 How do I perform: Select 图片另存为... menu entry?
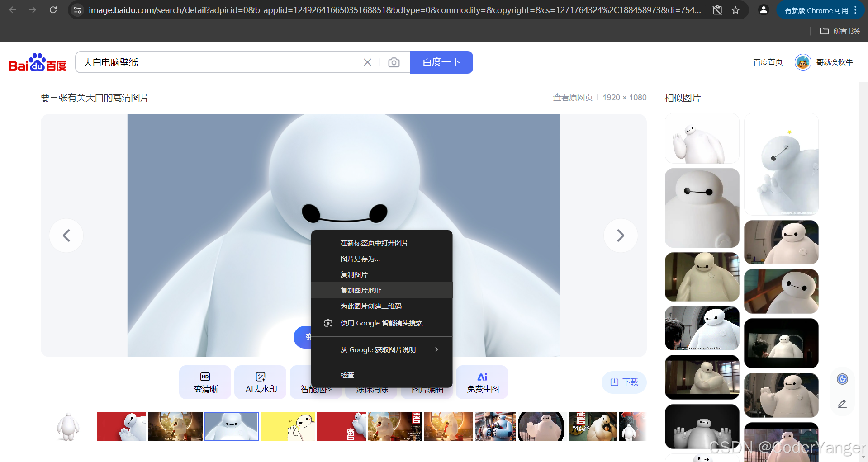382,259
